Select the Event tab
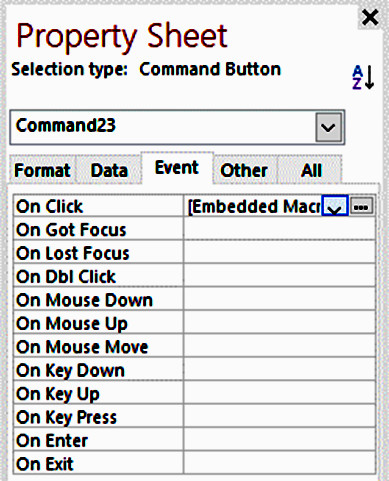 pyautogui.click(x=177, y=168)
